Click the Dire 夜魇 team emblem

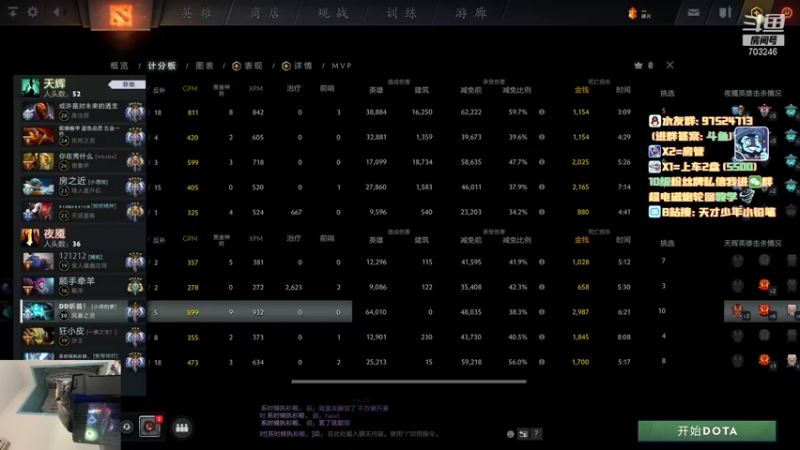(30, 237)
